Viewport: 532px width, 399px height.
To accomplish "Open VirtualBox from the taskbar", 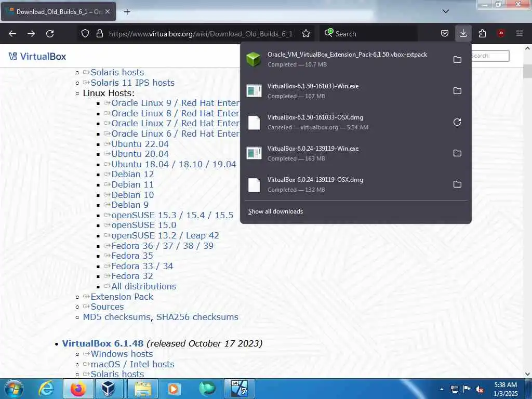I will [108, 389].
